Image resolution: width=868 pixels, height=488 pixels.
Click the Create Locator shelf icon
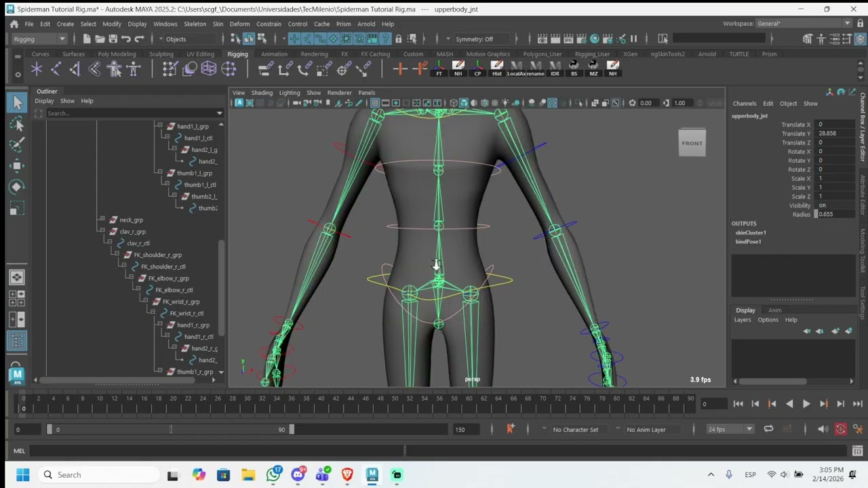pyautogui.click(x=37, y=68)
